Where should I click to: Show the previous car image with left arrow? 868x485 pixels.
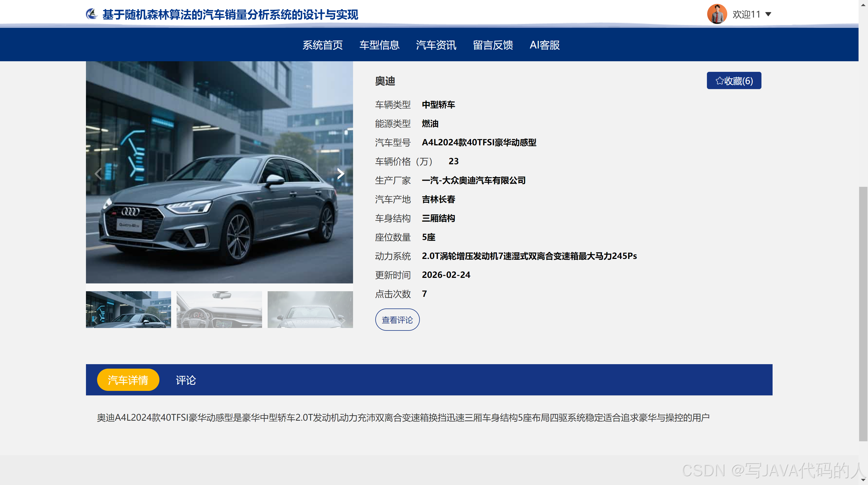pyautogui.click(x=98, y=173)
